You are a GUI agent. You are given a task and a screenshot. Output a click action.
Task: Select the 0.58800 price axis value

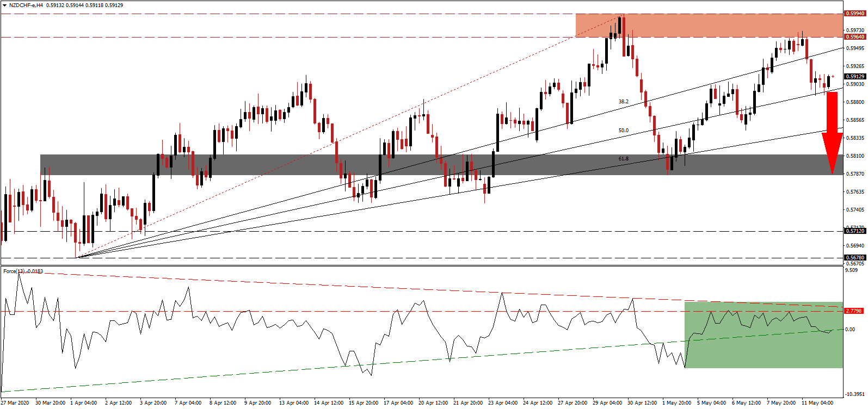856,102
